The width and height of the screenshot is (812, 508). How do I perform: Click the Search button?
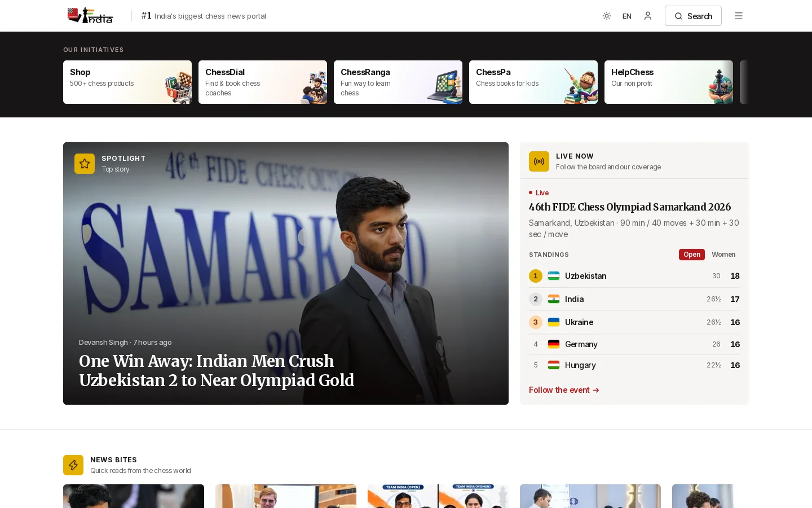693,16
